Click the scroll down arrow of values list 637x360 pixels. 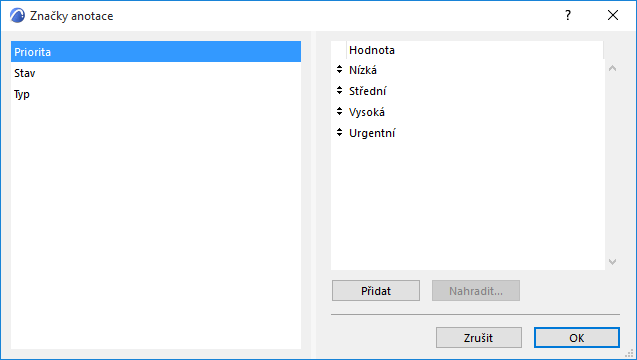click(x=612, y=262)
